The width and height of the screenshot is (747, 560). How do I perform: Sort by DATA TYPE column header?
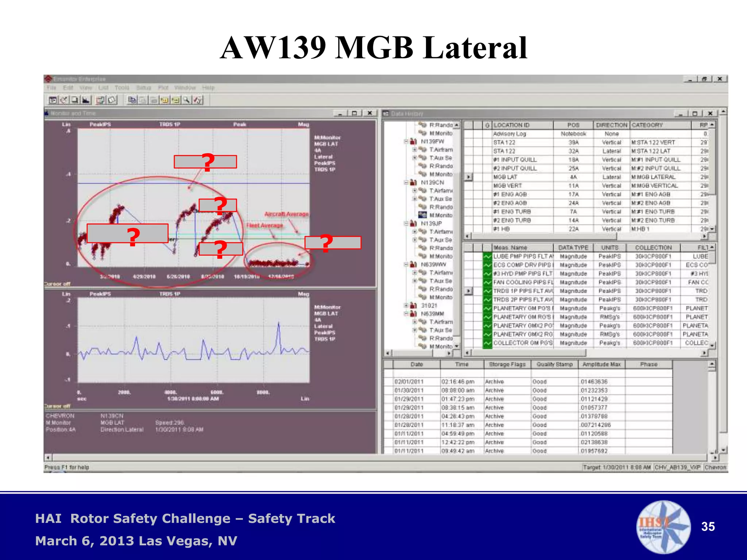click(x=573, y=248)
